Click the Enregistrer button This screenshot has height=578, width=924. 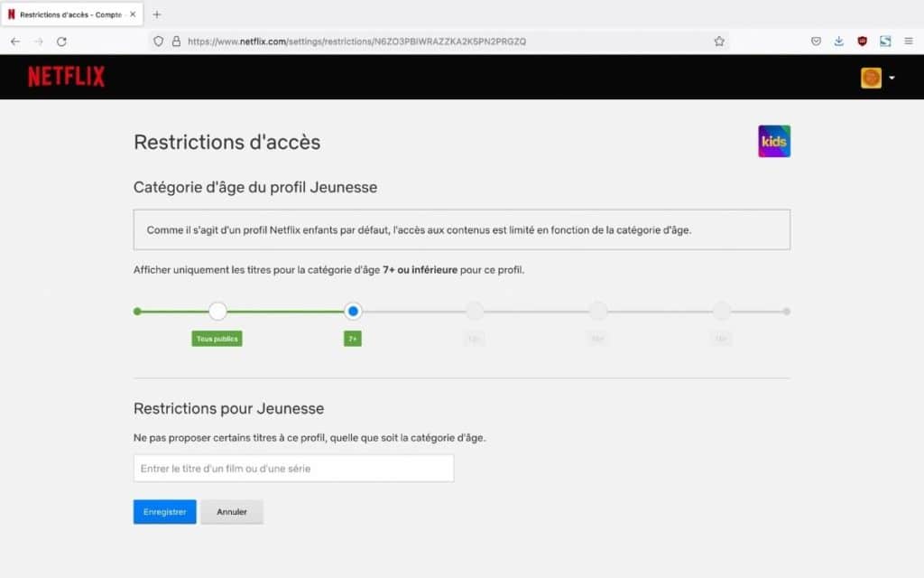click(x=164, y=512)
